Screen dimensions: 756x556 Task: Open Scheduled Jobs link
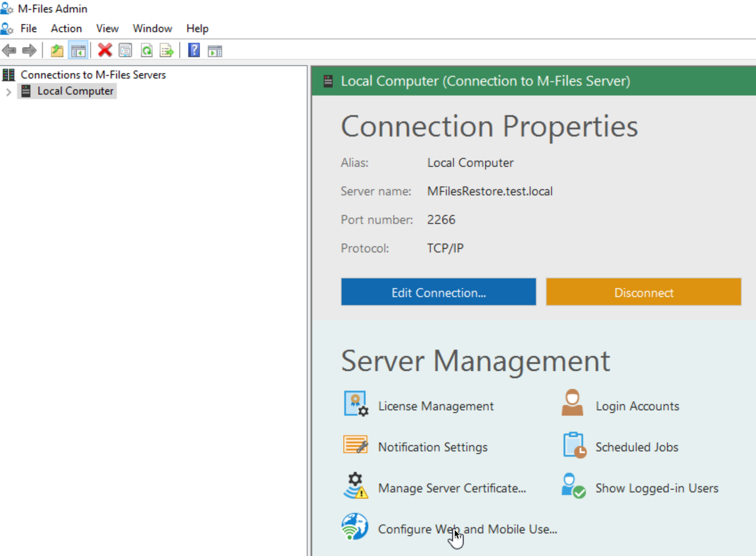(x=637, y=447)
